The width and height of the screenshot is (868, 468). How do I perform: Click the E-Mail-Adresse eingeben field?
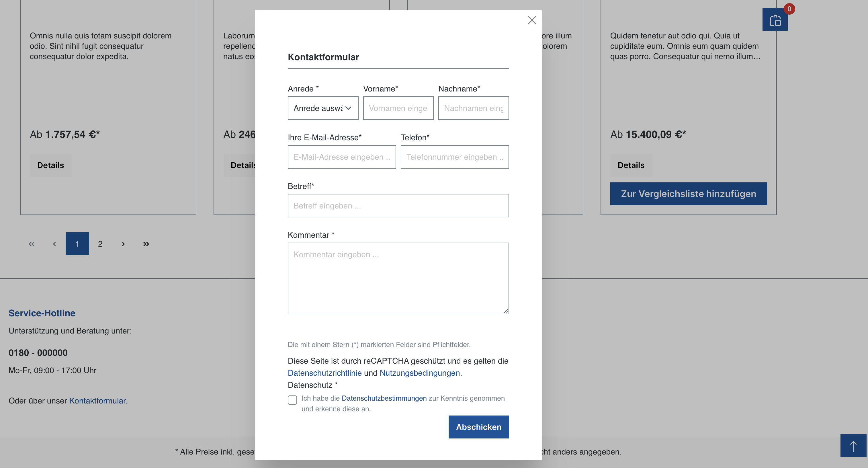(x=342, y=157)
